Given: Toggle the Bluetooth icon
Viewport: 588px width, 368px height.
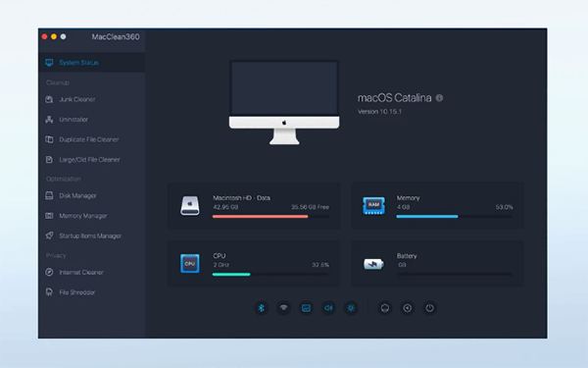Looking at the screenshot, I should click(262, 308).
